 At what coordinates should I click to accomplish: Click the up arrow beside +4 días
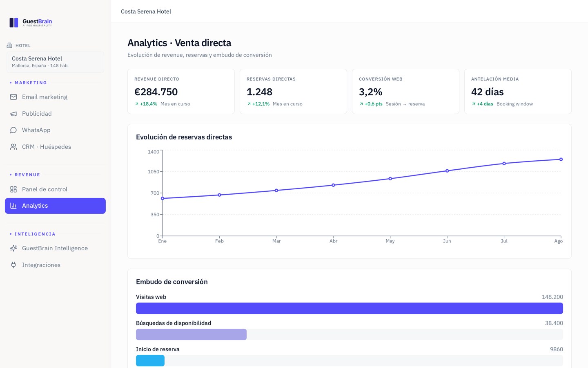pyautogui.click(x=474, y=104)
